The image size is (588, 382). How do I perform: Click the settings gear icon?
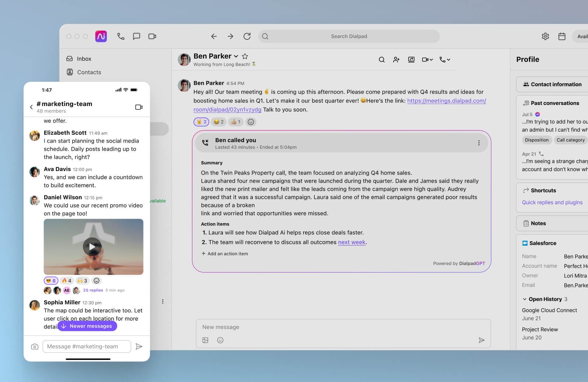[x=545, y=36]
